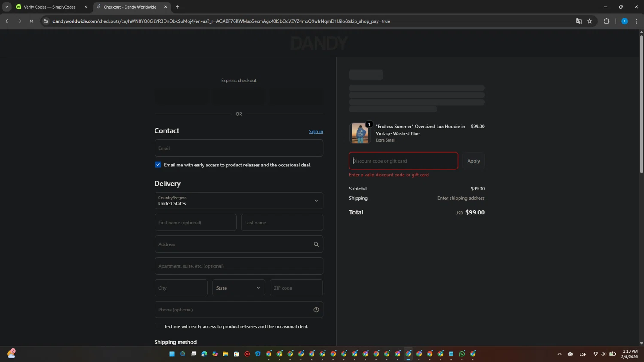Click the Extra Small size text
The width and height of the screenshot is (644, 362).
(386, 140)
